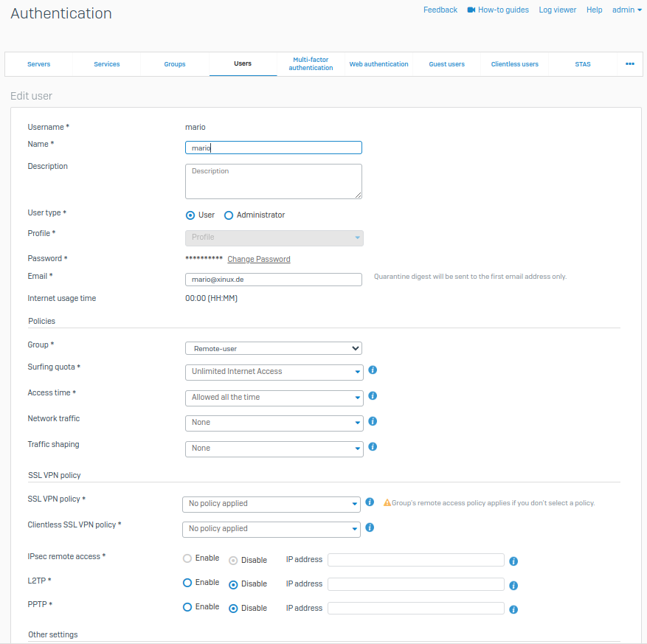Screen dimensions: 647x644
Task: Click info icon next to SSL VPN policy
Action: pyautogui.click(x=370, y=502)
